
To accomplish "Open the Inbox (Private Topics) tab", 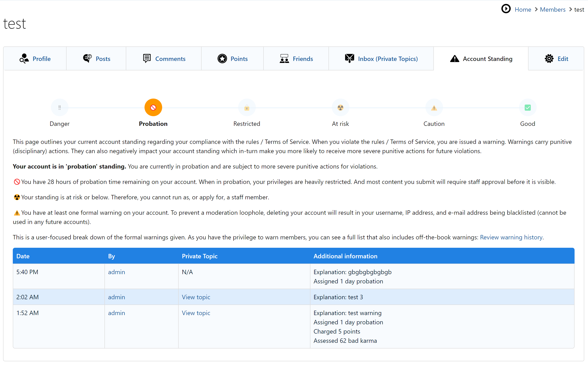I will click(x=388, y=59).
